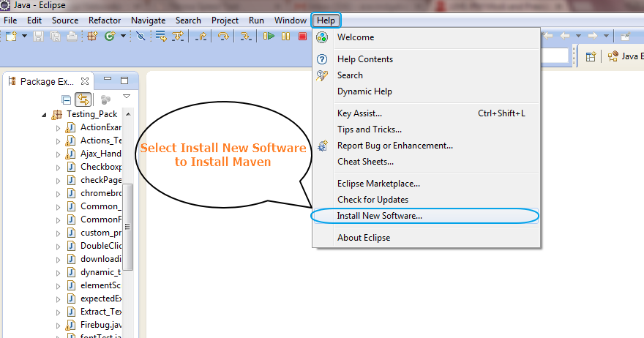Maximize the Package Explorer view
The height and width of the screenshot is (338, 644).
point(124,80)
